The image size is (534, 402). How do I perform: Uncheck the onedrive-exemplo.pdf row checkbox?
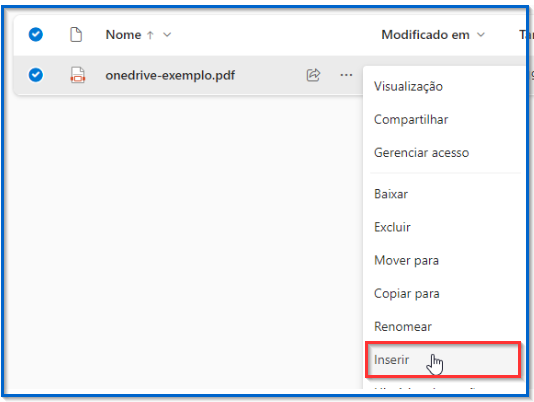pyautogui.click(x=36, y=75)
